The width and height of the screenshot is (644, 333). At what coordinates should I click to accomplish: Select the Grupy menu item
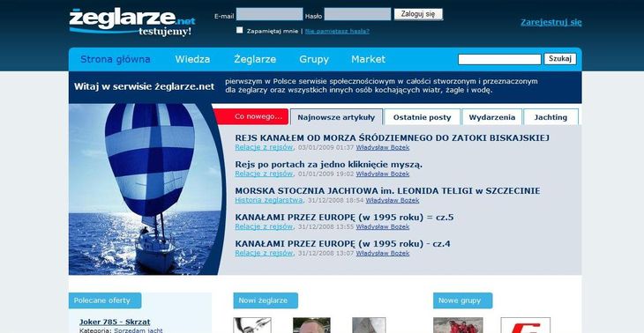pos(314,59)
